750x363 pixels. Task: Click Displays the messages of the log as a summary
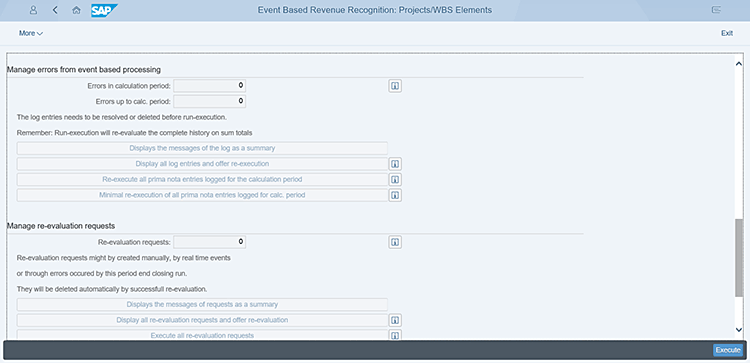pyautogui.click(x=202, y=148)
